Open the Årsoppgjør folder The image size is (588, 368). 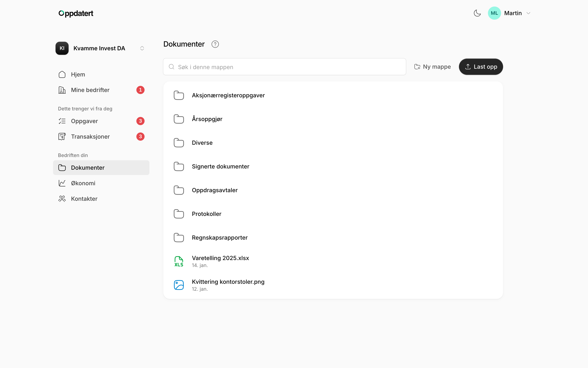click(333, 119)
